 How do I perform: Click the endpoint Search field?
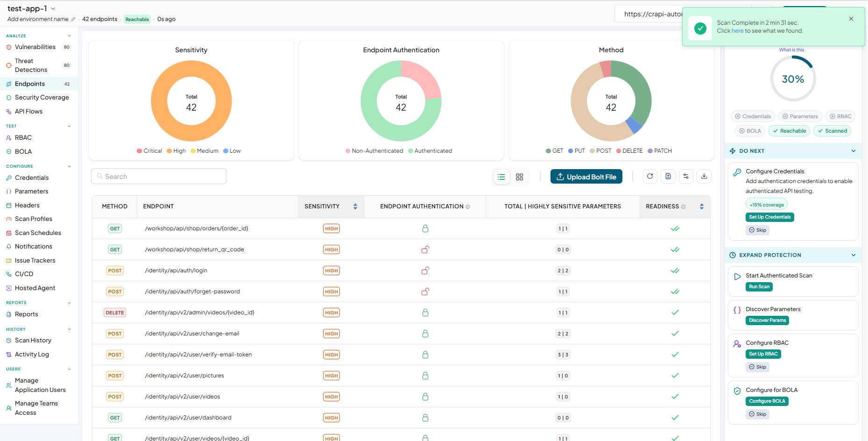point(159,177)
